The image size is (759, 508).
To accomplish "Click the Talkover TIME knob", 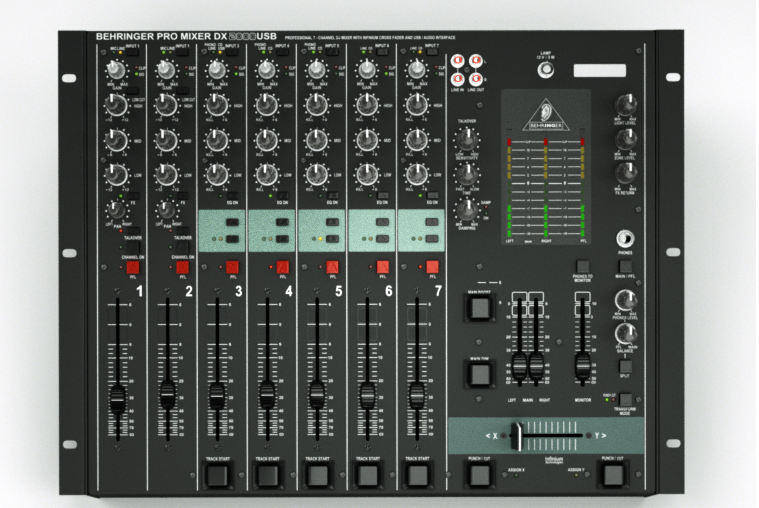I will coord(467,175).
